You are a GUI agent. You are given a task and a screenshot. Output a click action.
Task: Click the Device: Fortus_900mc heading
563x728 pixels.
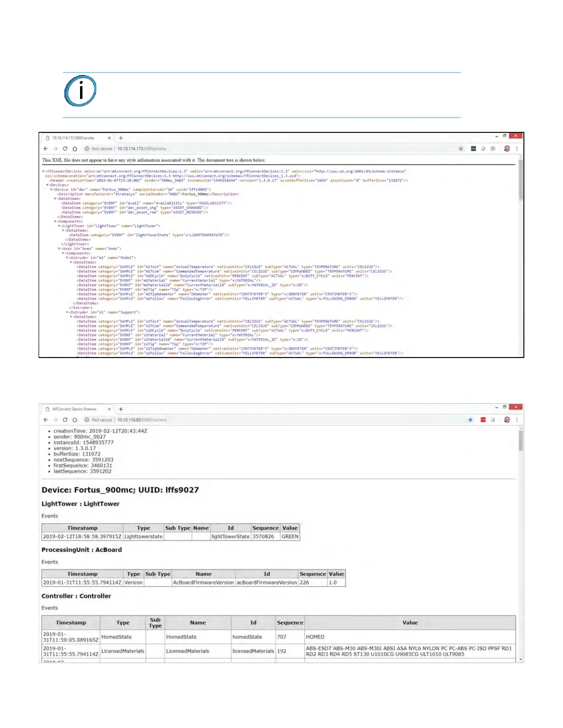click(120, 490)
